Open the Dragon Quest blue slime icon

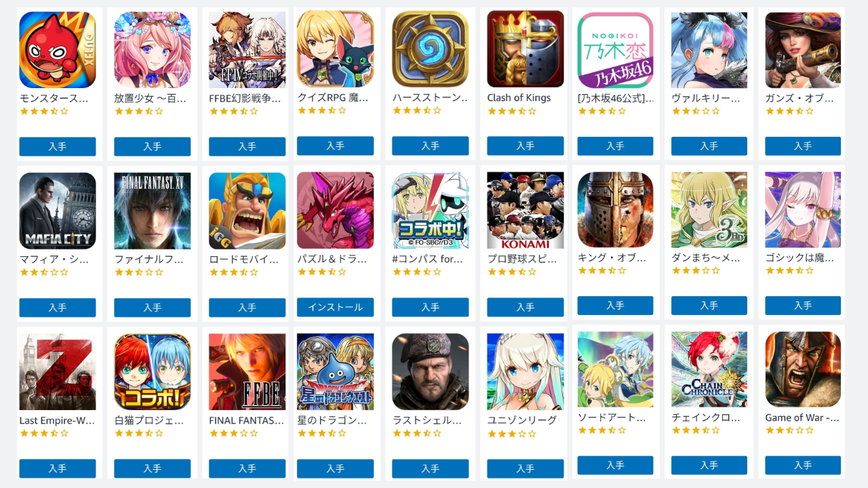pyautogui.click(x=336, y=371)
